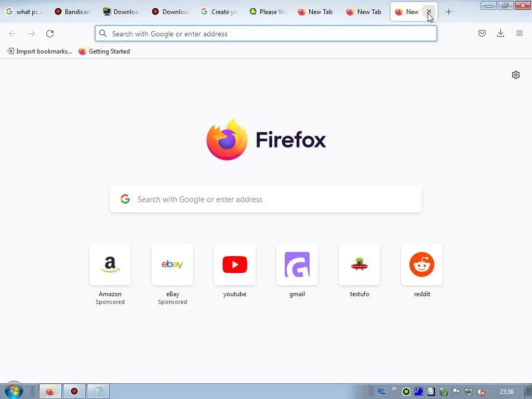The height and width of the screenshot is (399, 532).
Task: Go forward one page
Action: tap(31, 34)
